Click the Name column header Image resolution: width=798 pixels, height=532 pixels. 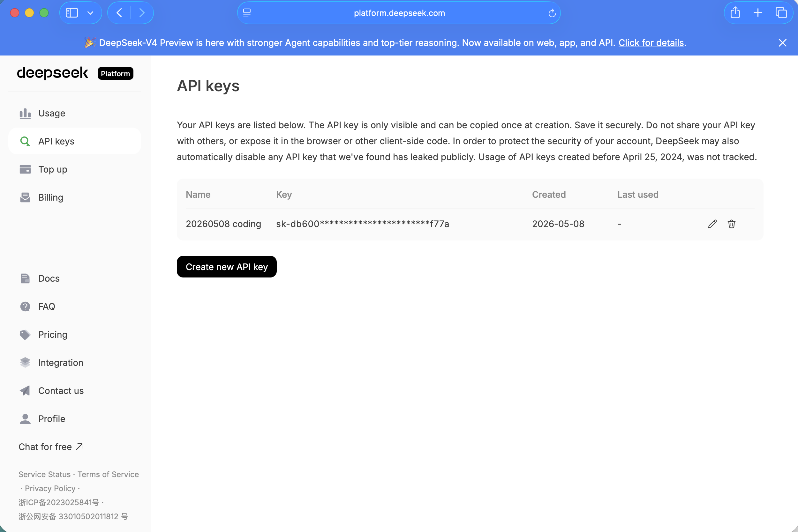coord(198,195)
